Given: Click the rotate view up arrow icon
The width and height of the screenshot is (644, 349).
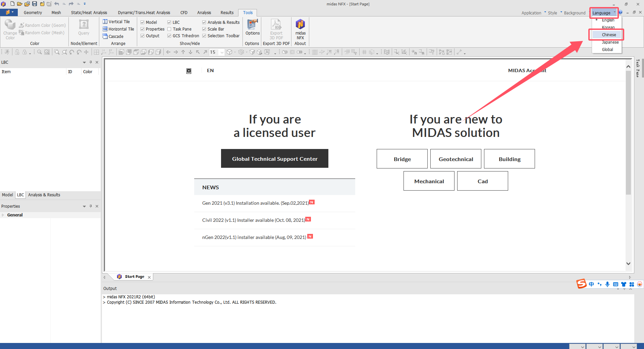Looking at the screenshot, I should click(x=183, y=52).
